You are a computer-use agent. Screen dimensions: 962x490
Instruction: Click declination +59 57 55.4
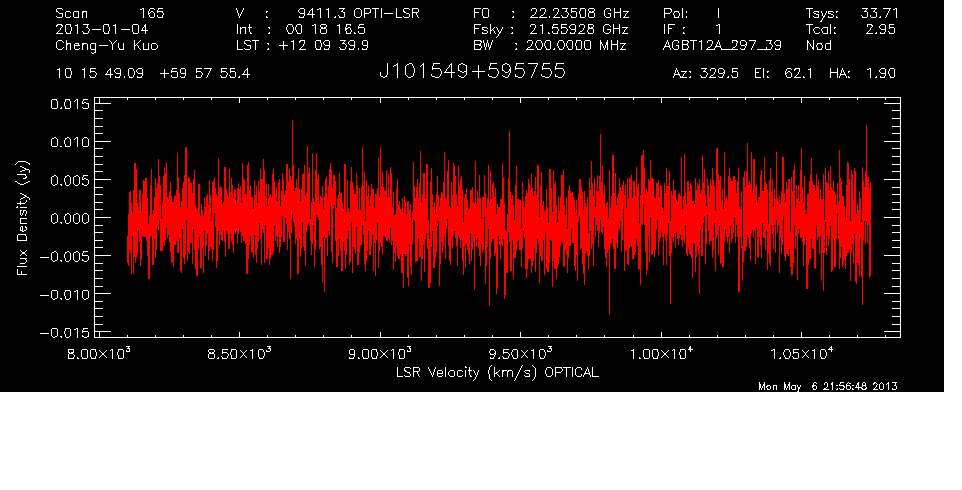point(205,74)
